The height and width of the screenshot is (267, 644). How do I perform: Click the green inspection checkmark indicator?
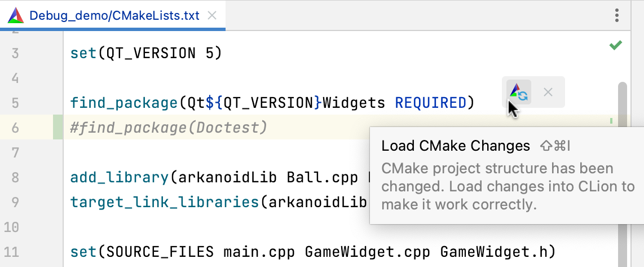(x=615, y=46)
